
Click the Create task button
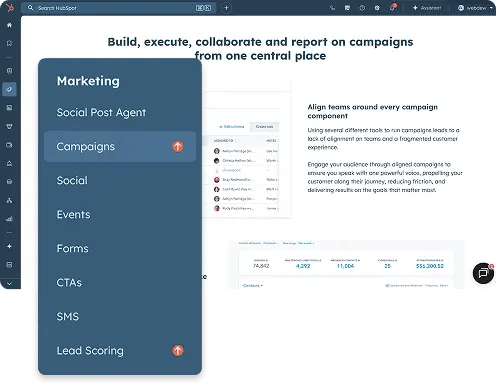tap(264, 127)
